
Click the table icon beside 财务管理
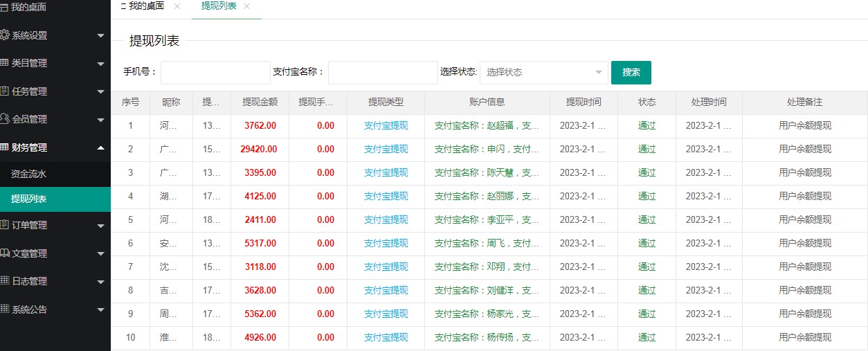pos(5,147)
